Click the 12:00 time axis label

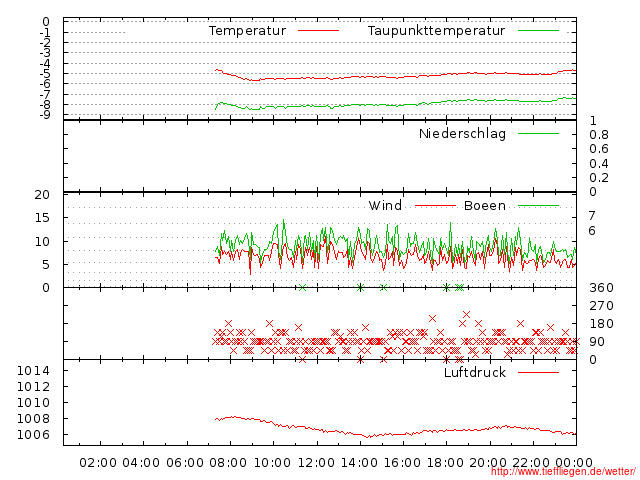(x=316, y=463)
